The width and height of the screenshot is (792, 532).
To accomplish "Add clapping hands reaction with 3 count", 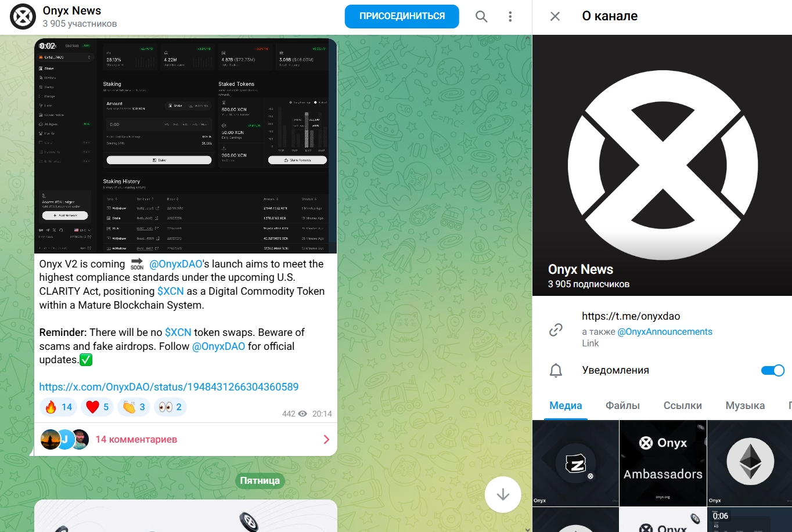I will pyautogui.click(x=134, y=407).
